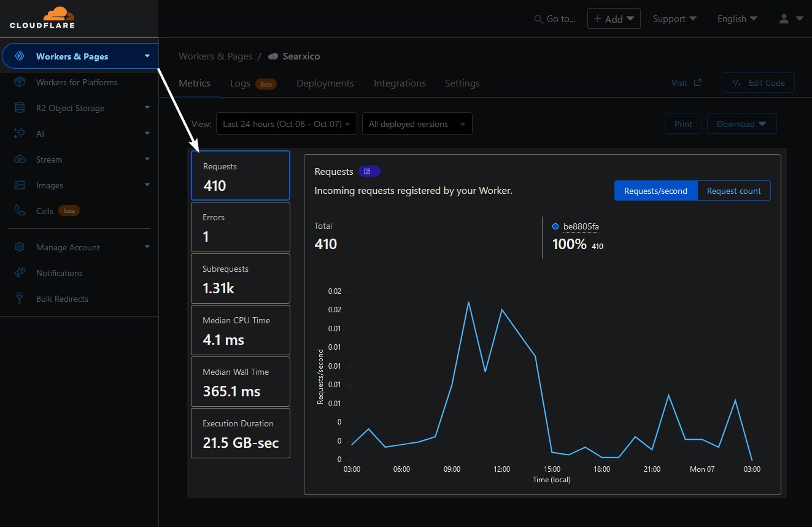Switch to the Integrations tab
This screenshot has height=527, width=812.
click(400, 83)
